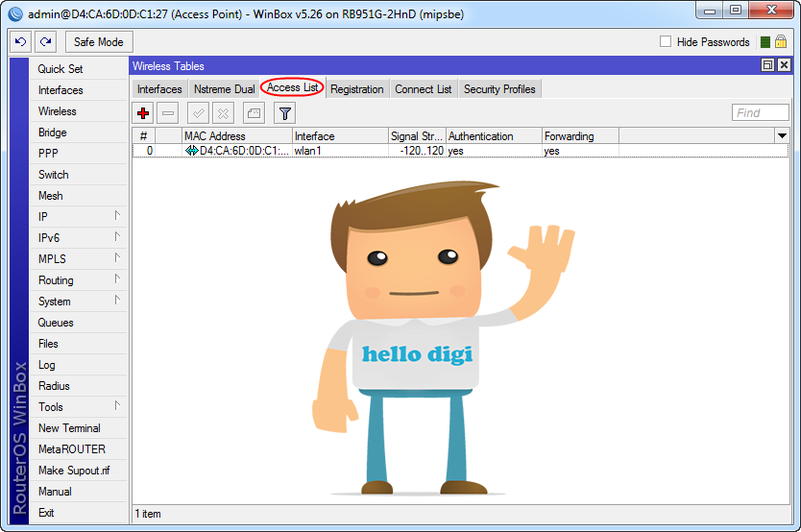Click the arrow icon beside MAC address entry

click(x=191, y=151)
